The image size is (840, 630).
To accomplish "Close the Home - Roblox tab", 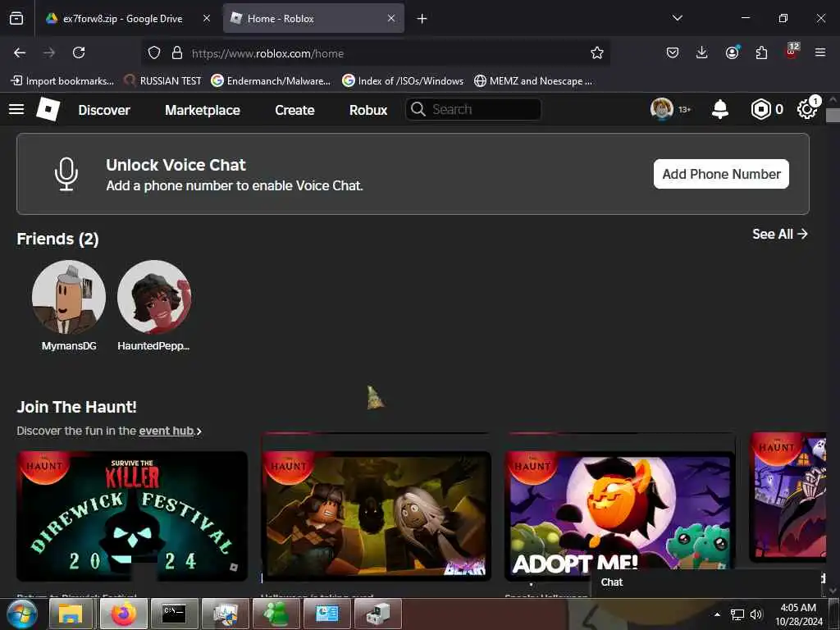I will click(x=391, y=18).
